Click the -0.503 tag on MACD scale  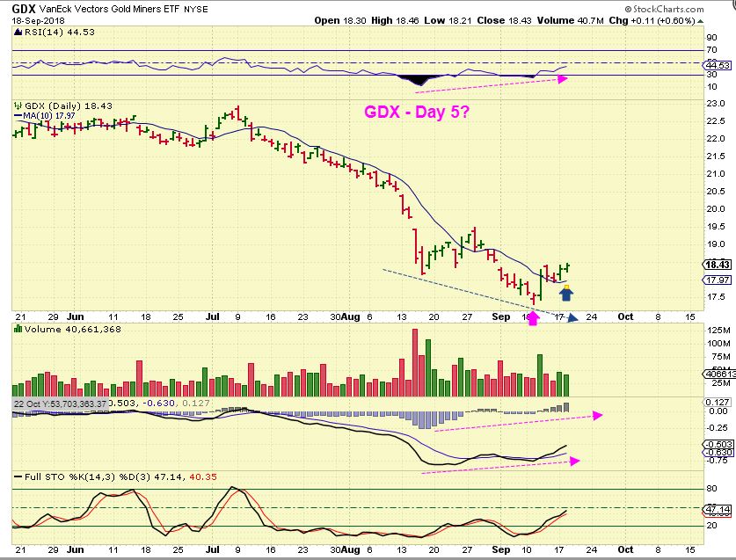coord(718,444)
